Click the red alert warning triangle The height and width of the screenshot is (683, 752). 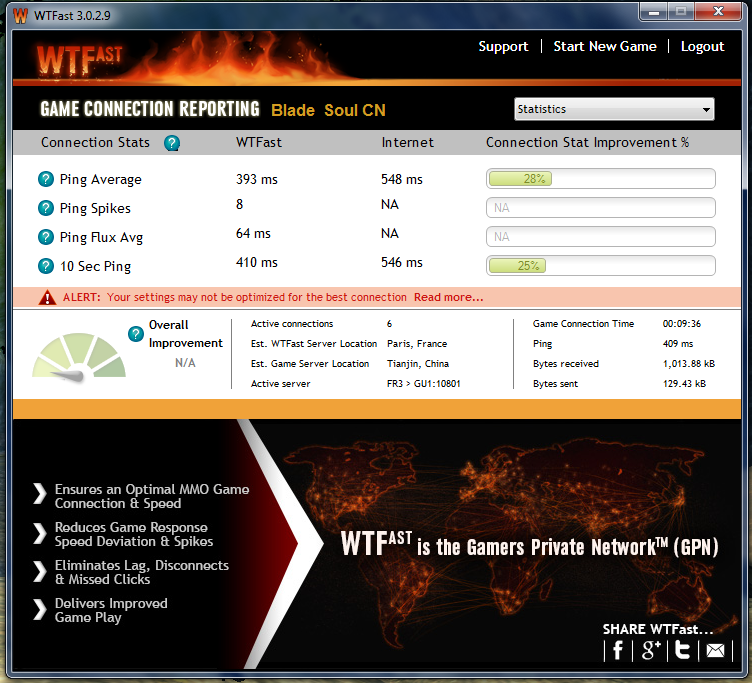click(47, 297)
